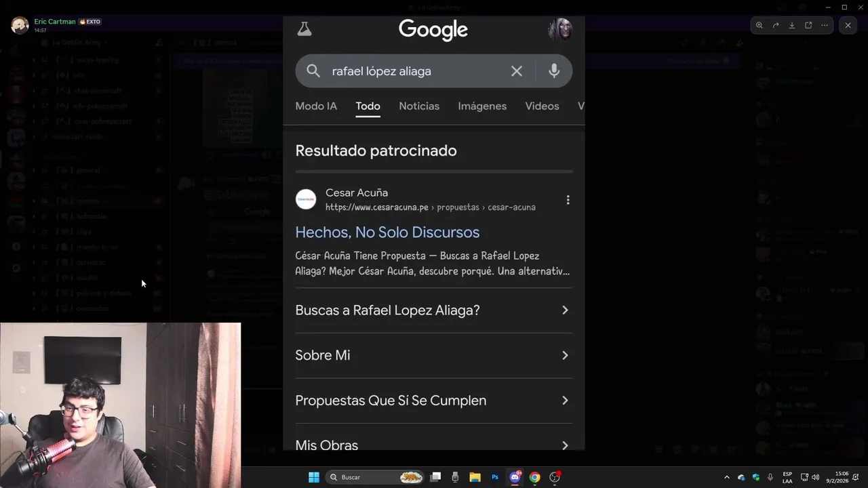Viewport: 868px width, 488px height.
Task: Open the Google account profile picture
Action: coord(560,29)
